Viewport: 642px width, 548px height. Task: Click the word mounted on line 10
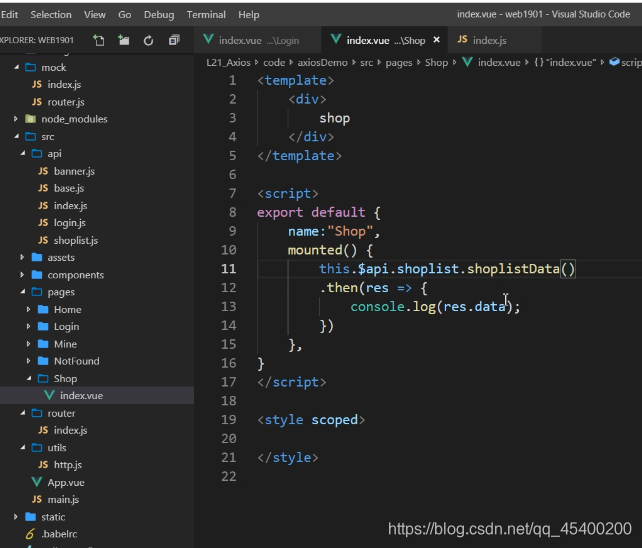(315, 250)
